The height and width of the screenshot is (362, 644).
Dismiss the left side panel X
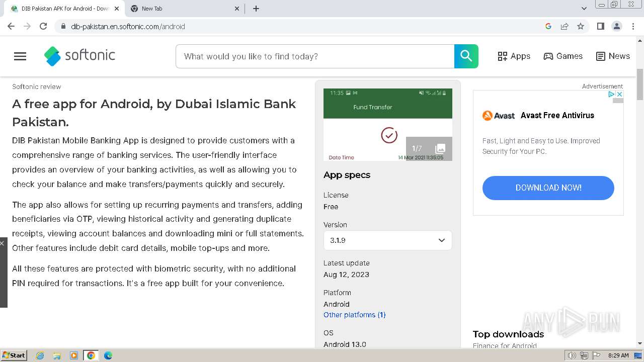(x=2, y=243)
